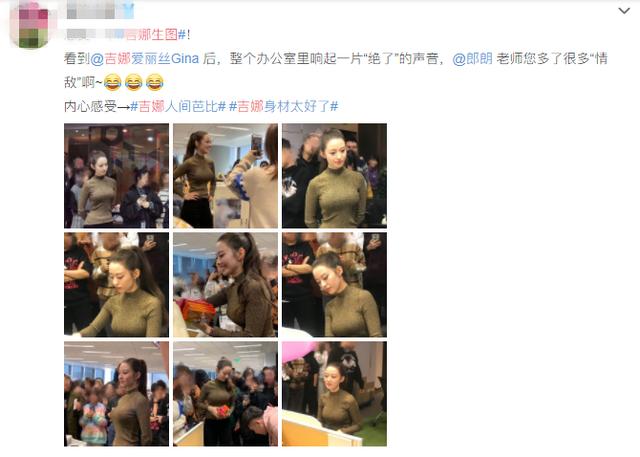This screenshot has height=457, width=640.
Task: Open middle-left photo of woman looking down
Action: [x=116, y=284]
